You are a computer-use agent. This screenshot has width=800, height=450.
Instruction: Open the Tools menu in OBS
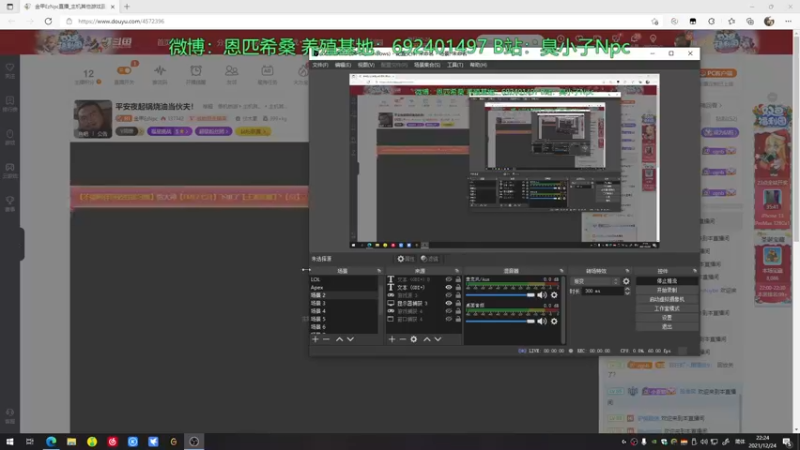(455, 65)
